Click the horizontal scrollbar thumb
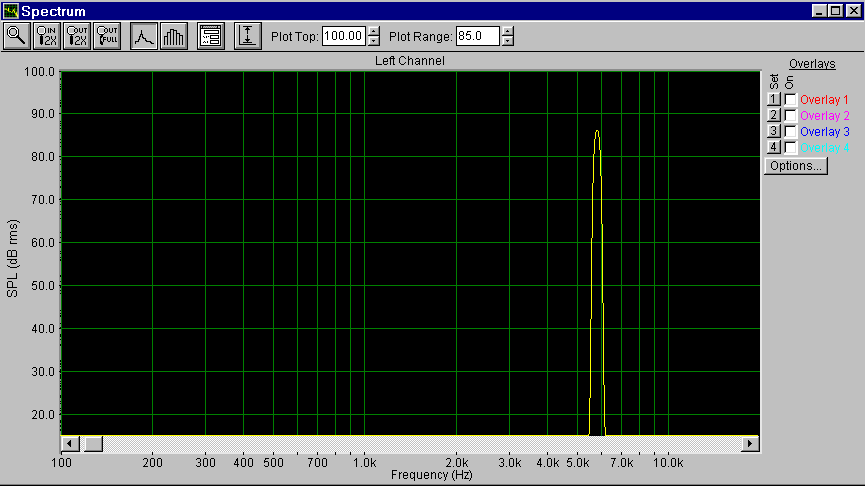The width and height of the screenshot is (865, 486). [93, 444]
